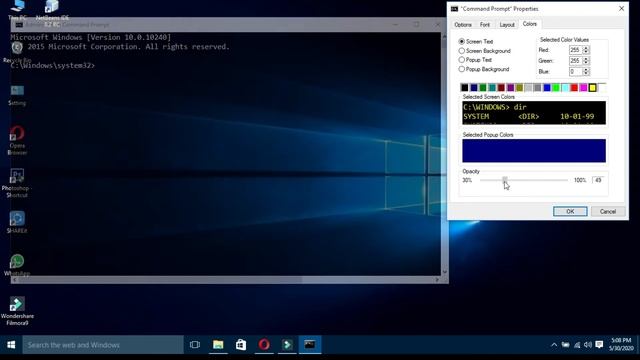This screenshot has width=640, height=360.
Task: Select Wondershare Filmora9 desktop icon
Action: (x=17, y=311)
